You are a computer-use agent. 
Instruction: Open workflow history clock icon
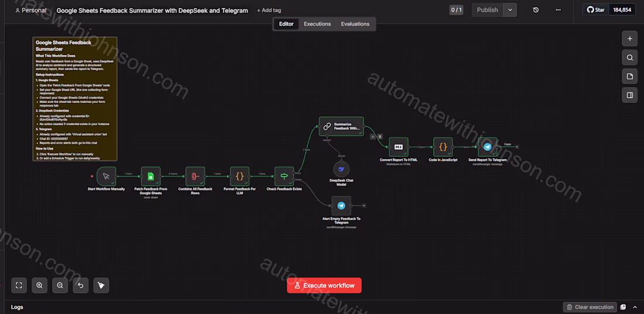click(x=536, y=10)
